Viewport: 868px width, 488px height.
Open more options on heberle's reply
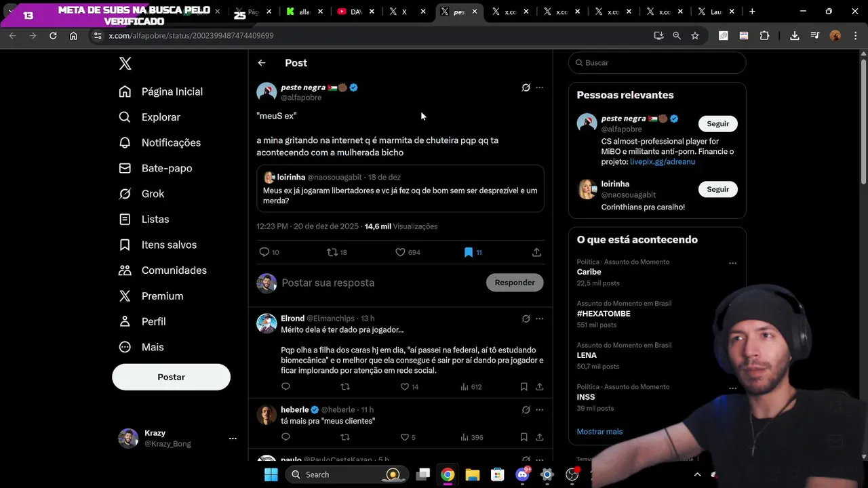click(540, 410)
